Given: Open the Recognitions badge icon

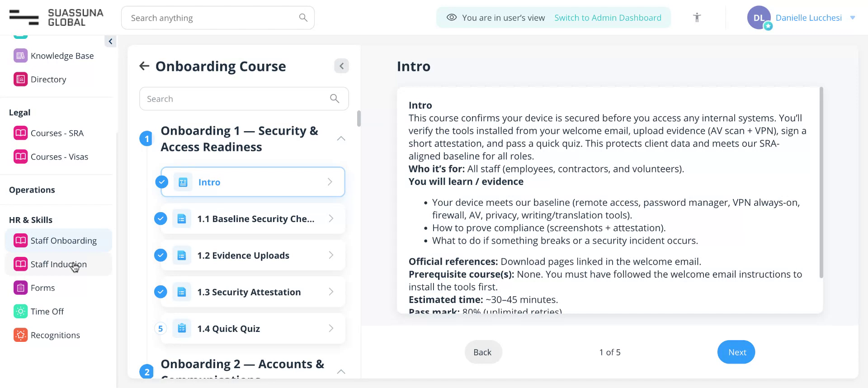Looking at the screenshot, I should (20, 335).
